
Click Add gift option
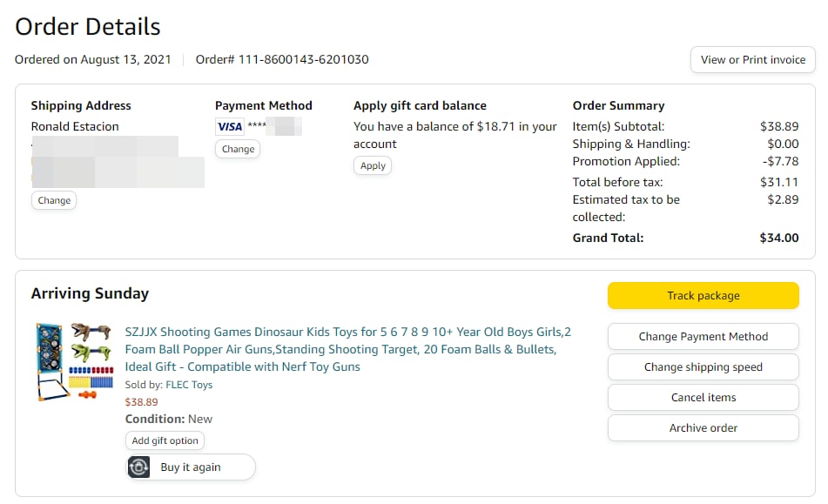click(165, 440)
